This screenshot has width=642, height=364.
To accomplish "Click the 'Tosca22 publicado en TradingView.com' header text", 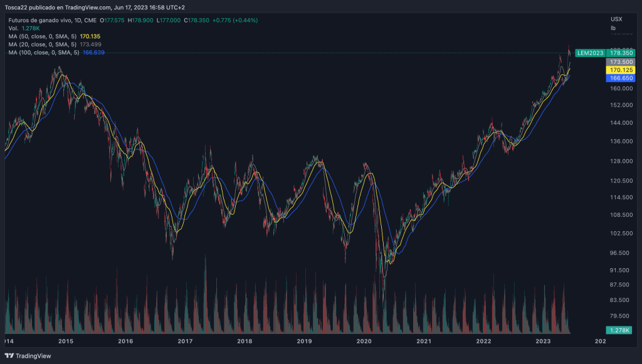I will (x=58, y=8).
